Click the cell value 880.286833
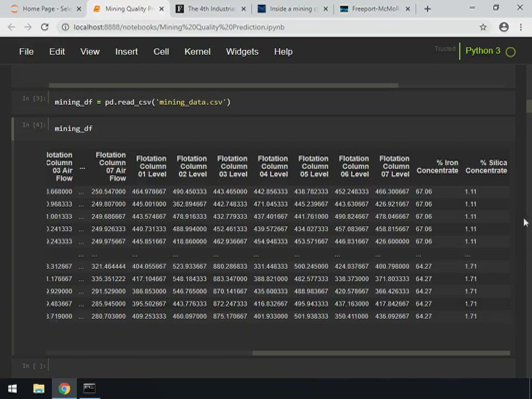The height and width of the screenshot is (399, 532). 230,267
